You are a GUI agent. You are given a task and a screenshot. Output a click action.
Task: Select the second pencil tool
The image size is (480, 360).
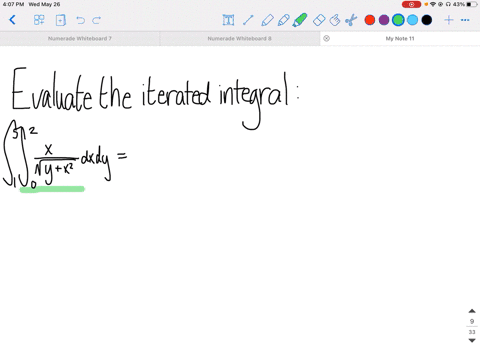[x=283, y=20]
